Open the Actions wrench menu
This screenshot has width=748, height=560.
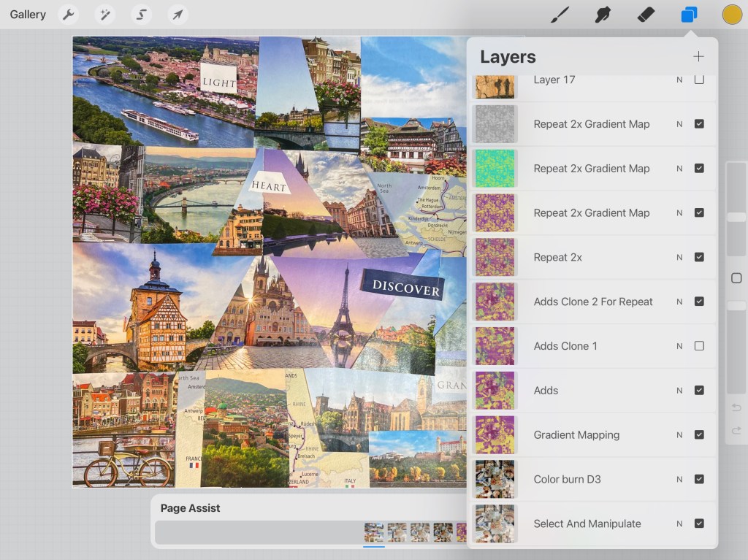pyautogui.click(x=68, y=15)
